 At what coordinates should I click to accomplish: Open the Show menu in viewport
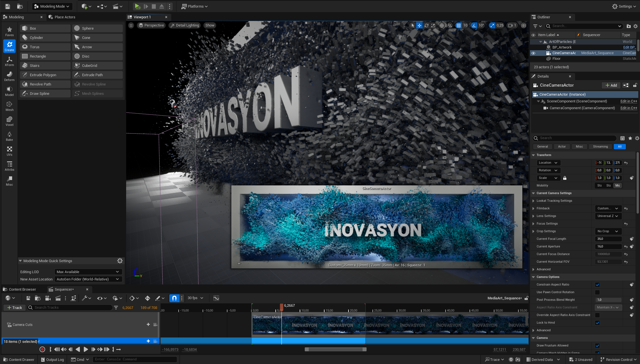coord(210,25)
